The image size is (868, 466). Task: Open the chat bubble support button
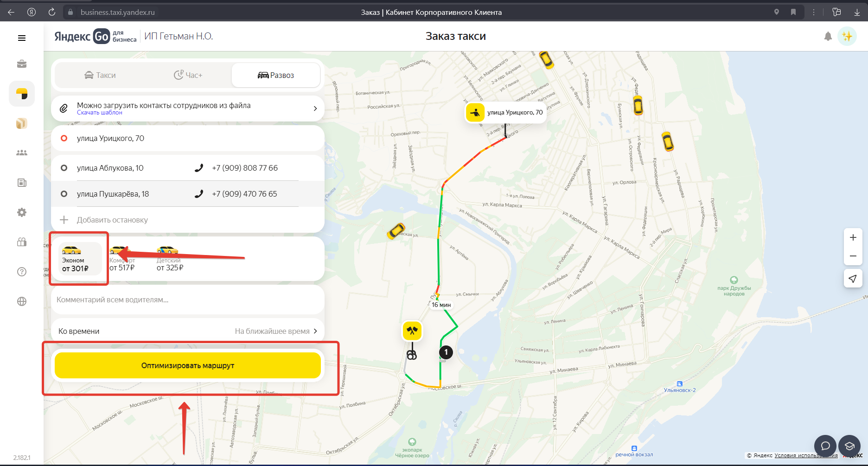[825, 446]
